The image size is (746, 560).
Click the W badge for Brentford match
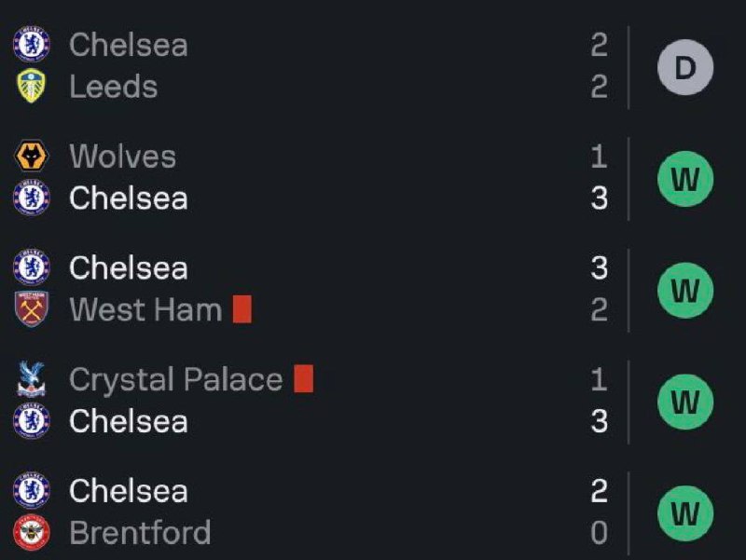coord(685,513)
